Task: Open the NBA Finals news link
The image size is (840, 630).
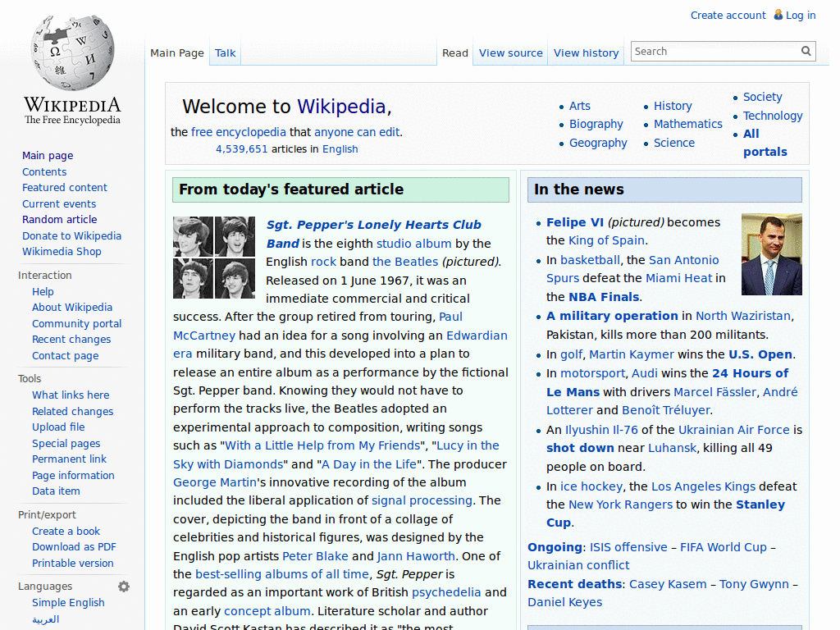Action: (x=604, y=297)
